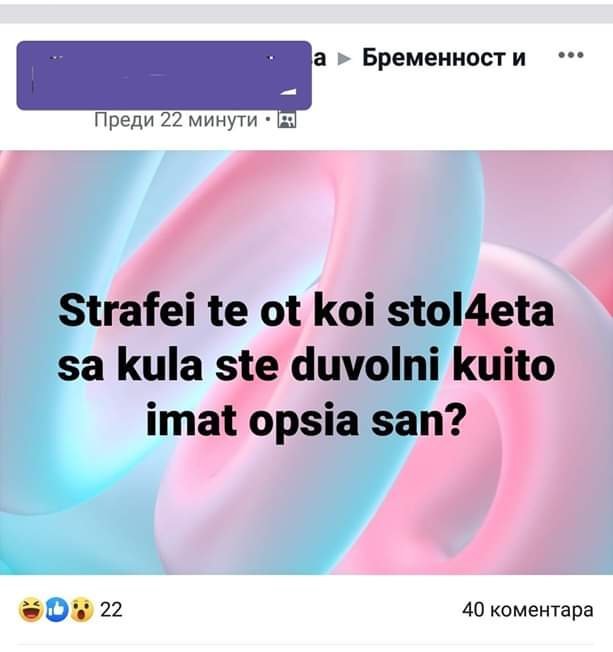Open the 40 коментара comments list
Viewport: 613px width, 652px height.
pos(528,610)
